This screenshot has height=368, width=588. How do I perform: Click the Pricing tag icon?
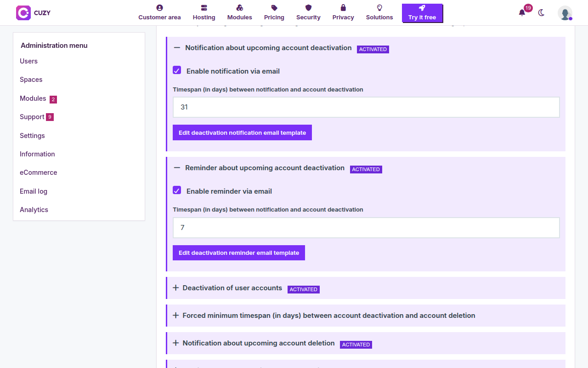[x=274, y=8]
